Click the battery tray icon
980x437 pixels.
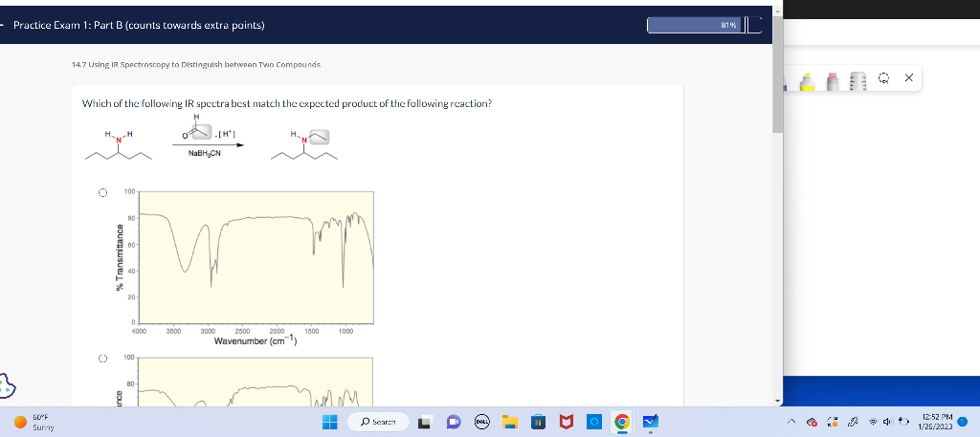coord(903,423)
